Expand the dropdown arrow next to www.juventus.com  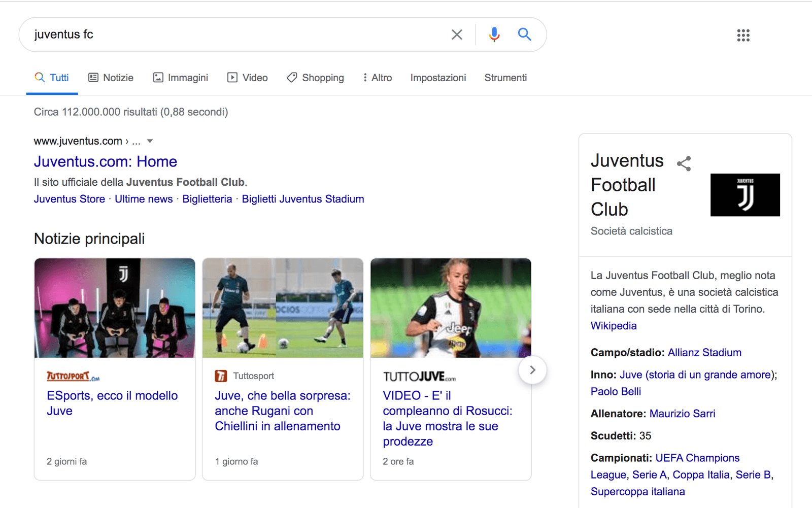[x=150, y=141]
